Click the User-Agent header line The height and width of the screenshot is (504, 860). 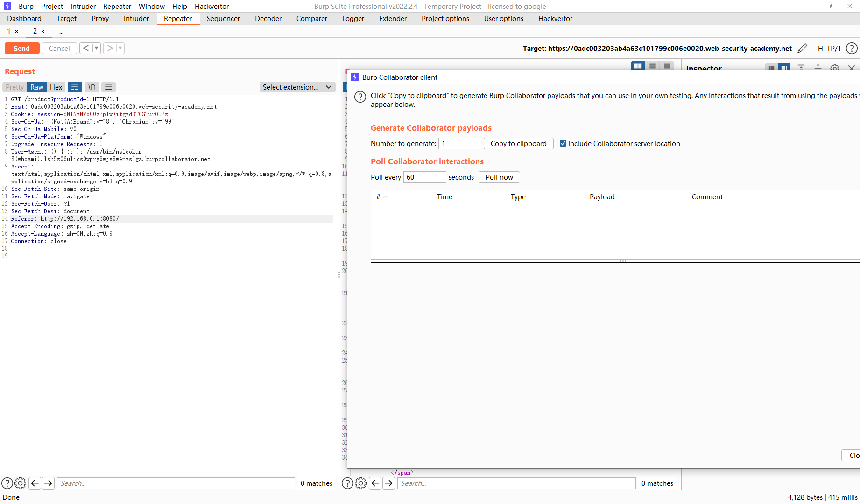click(111, 155)
